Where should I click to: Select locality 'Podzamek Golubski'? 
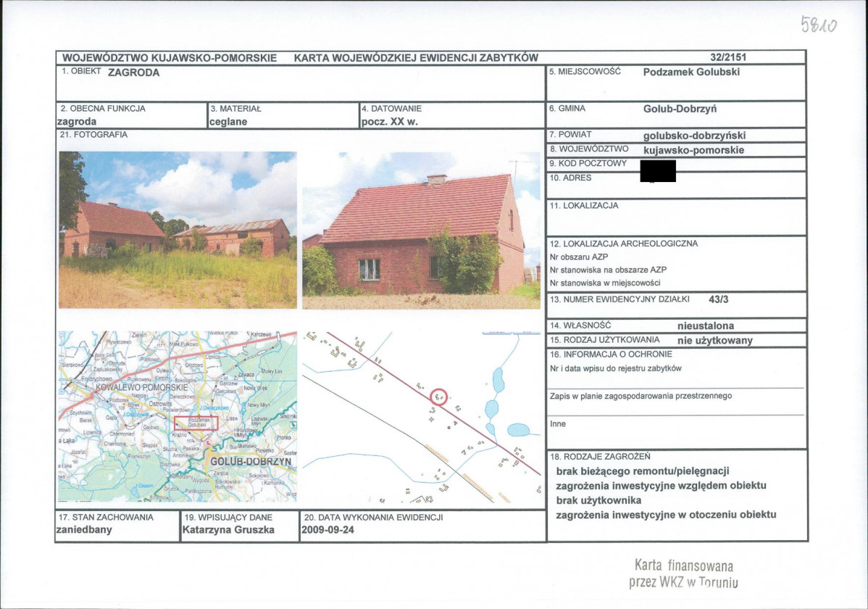[x=691, y=72]
